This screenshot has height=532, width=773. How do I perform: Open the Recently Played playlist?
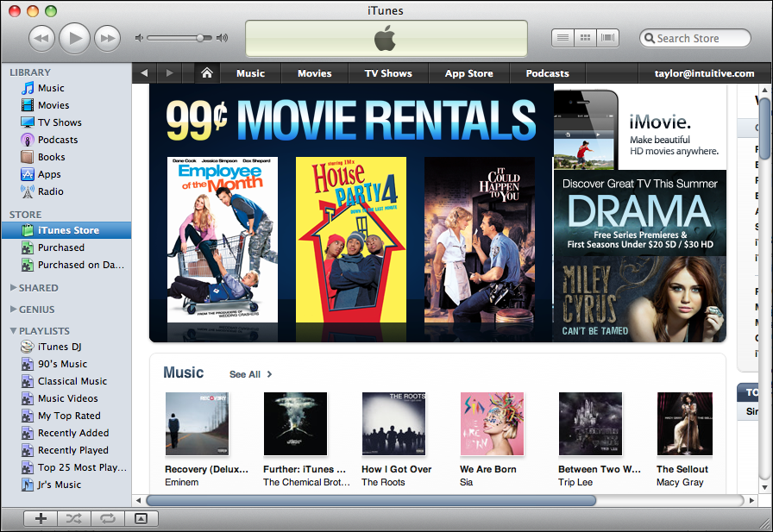tap(66, 450)
